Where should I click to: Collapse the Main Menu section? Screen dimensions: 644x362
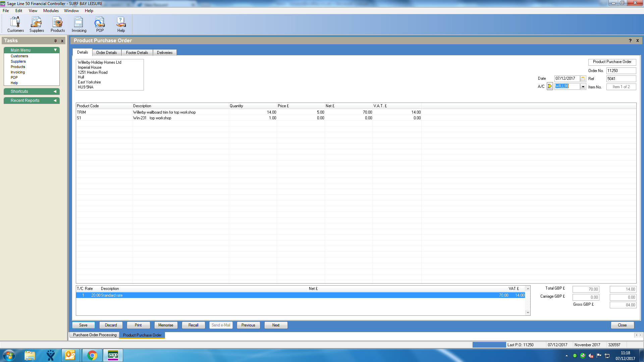pyautogui.click(x=55, y=50)
